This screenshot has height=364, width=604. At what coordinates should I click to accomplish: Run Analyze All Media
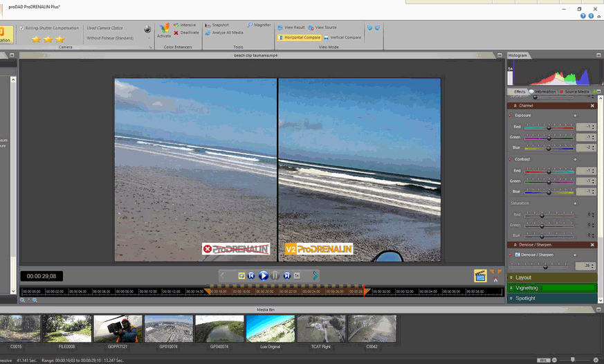click(x=224, y=33)
